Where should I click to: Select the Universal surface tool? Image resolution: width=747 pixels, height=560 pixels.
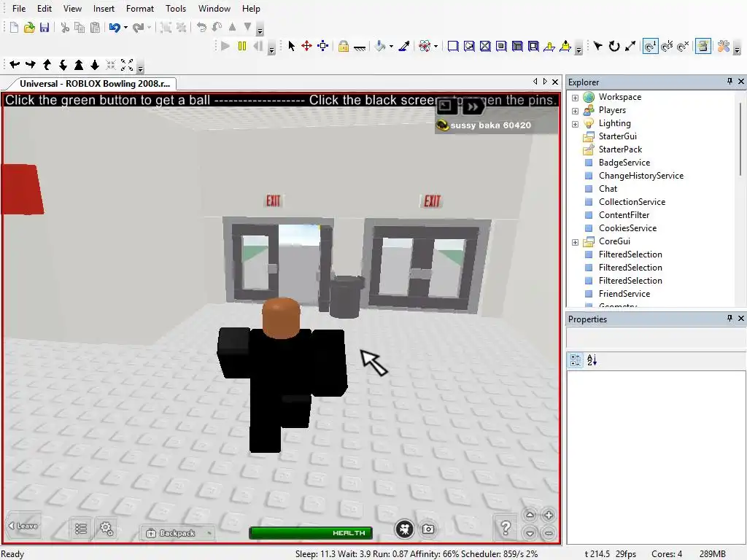pos(533,46)
